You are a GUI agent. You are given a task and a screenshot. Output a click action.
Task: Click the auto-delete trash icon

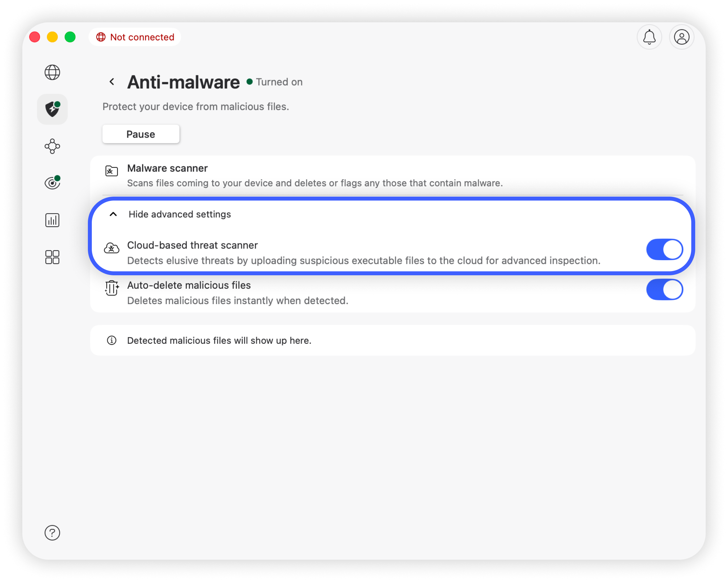111,288
